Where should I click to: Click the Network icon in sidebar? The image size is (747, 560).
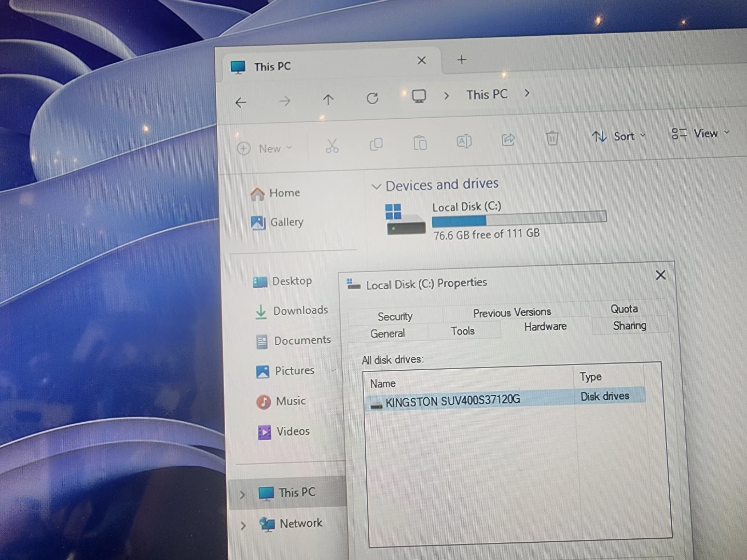click(x=267, y=524)
